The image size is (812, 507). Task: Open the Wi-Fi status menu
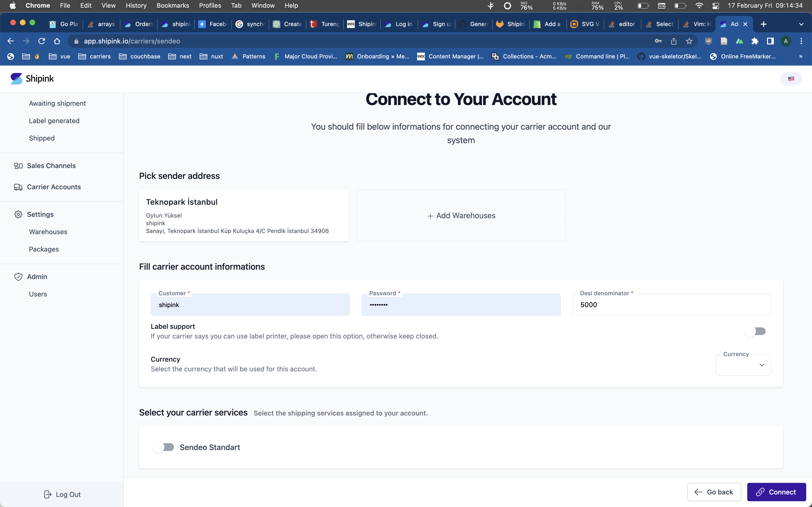tap(699, 6)
